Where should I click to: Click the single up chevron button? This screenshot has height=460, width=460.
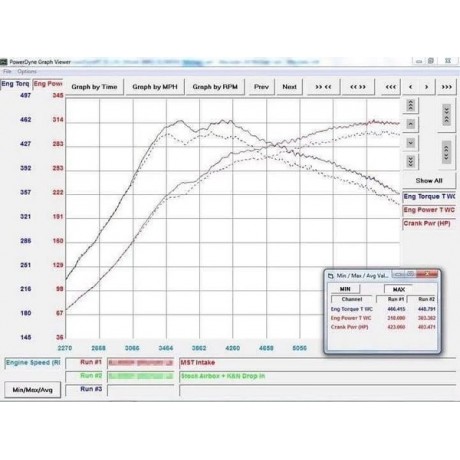click(411, 124)
